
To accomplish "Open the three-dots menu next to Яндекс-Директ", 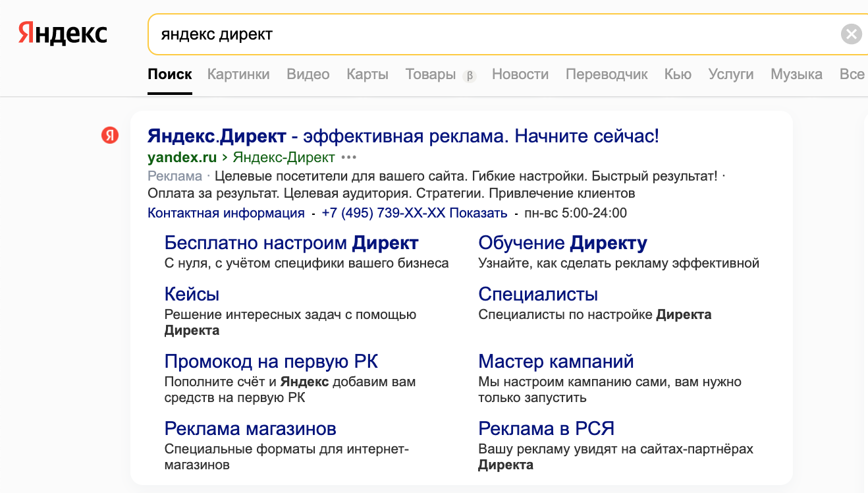I will coord(349,158).
